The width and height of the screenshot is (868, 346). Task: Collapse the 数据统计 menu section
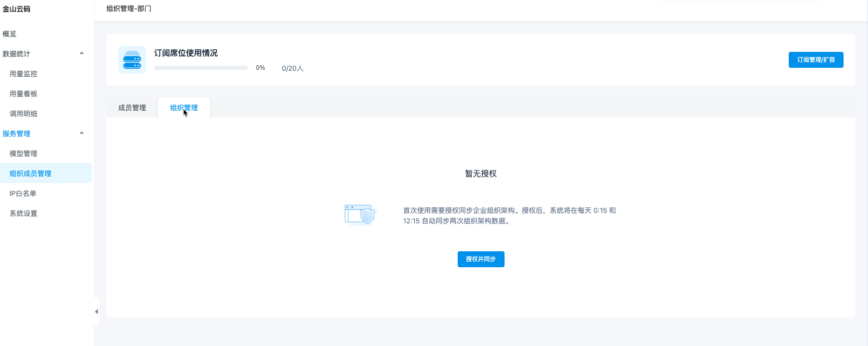(82, 53)
